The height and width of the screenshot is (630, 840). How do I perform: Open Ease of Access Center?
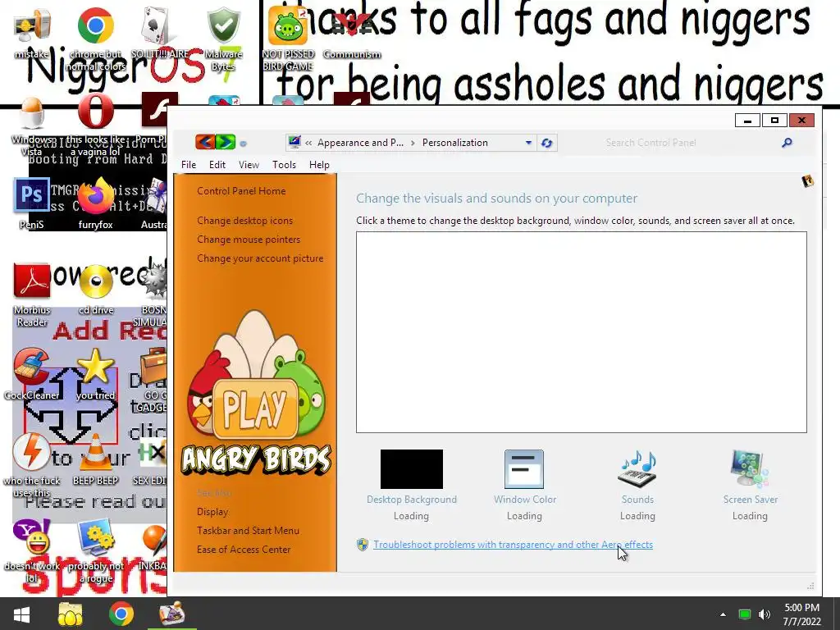click(x=243, y=550)
